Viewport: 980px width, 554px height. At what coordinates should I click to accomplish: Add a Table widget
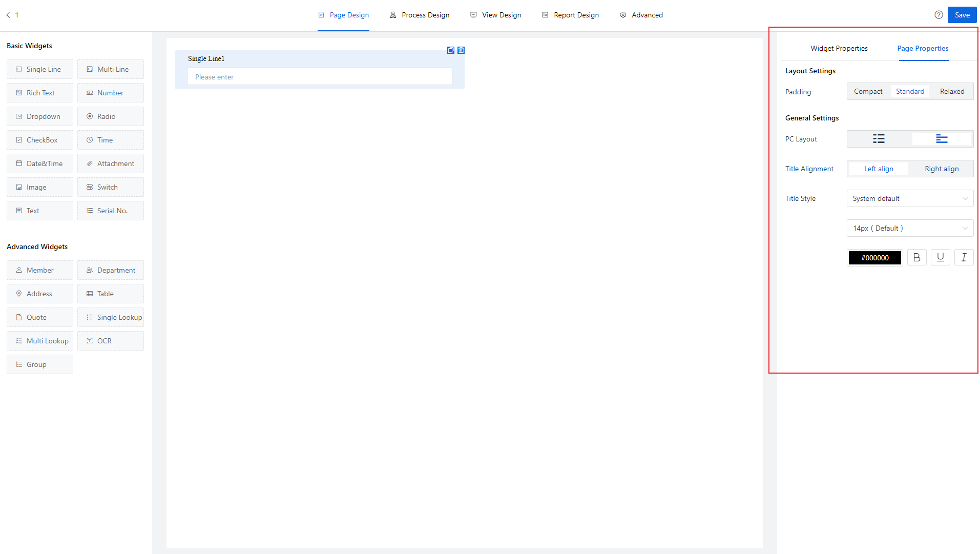tap(111, 294)
